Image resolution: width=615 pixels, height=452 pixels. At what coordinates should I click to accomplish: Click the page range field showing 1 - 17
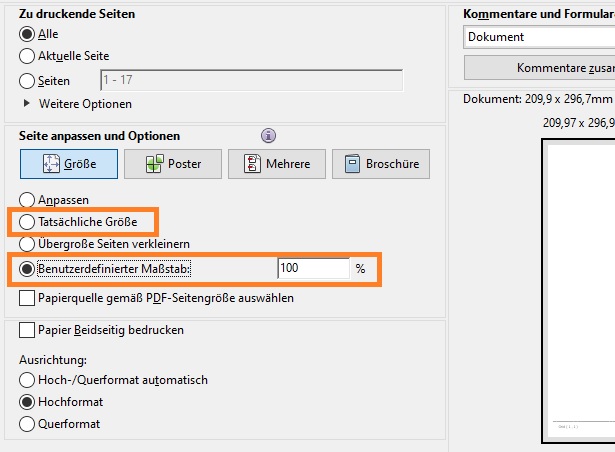(x=251, y=80)
